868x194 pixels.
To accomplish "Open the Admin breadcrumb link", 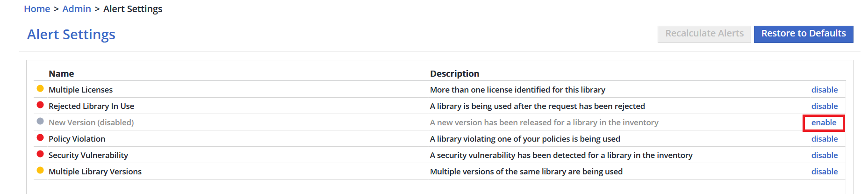I will point(77,9).
